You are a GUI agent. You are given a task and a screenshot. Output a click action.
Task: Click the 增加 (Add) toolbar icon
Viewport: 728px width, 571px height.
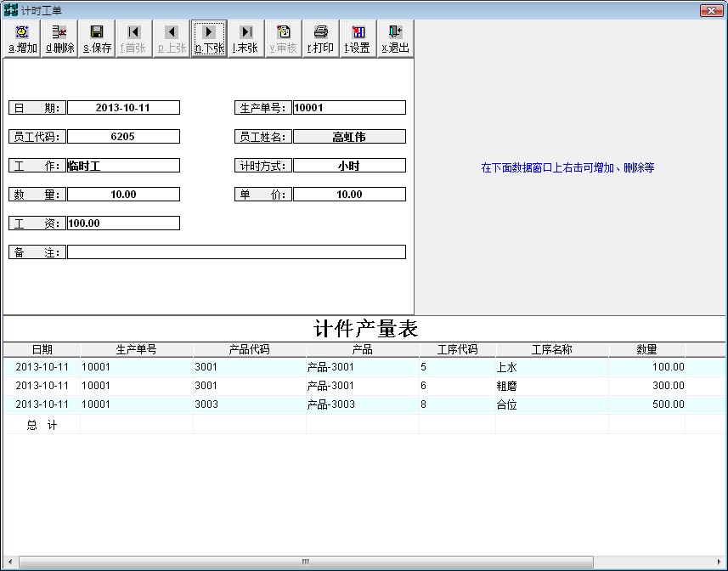[22, 39]
